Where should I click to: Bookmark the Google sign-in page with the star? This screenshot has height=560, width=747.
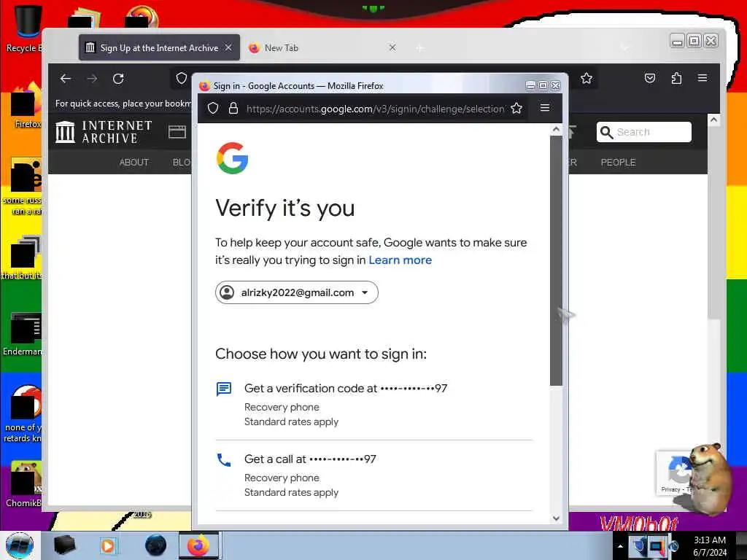coord(516,109)
